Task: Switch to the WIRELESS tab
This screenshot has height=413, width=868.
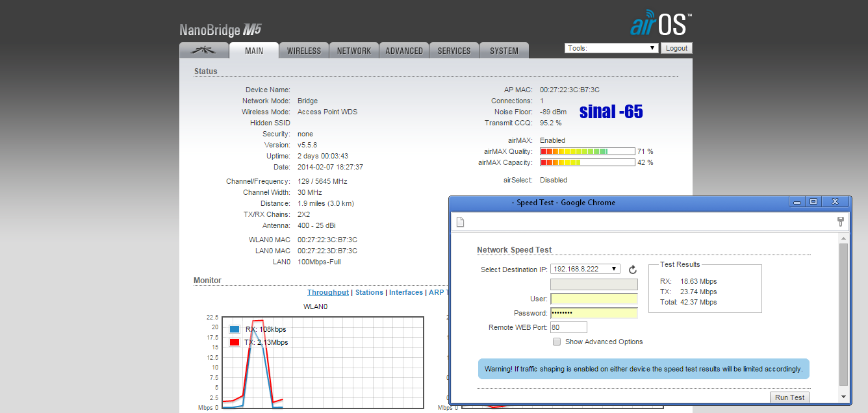Action: click(x=304, y=51)
